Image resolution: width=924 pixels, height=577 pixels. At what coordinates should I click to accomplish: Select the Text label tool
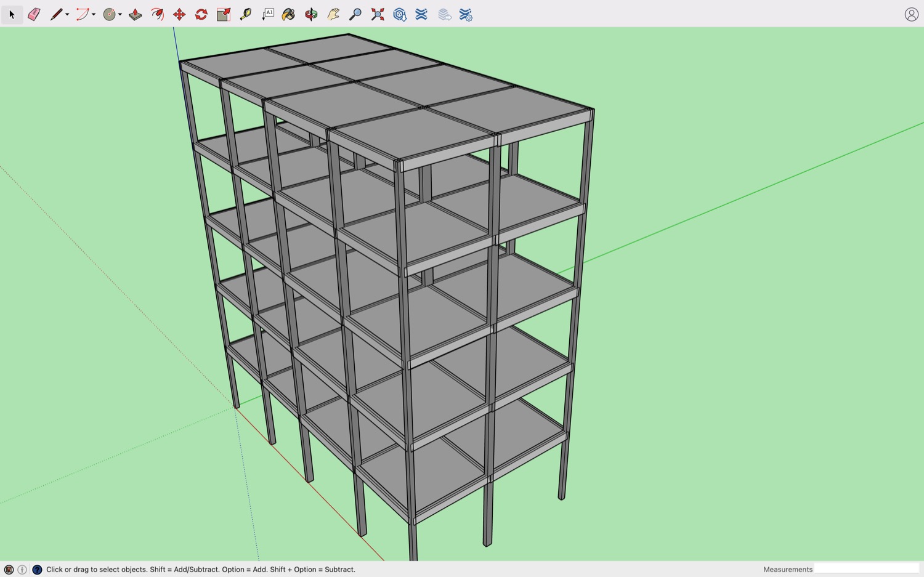pos(268,14)
